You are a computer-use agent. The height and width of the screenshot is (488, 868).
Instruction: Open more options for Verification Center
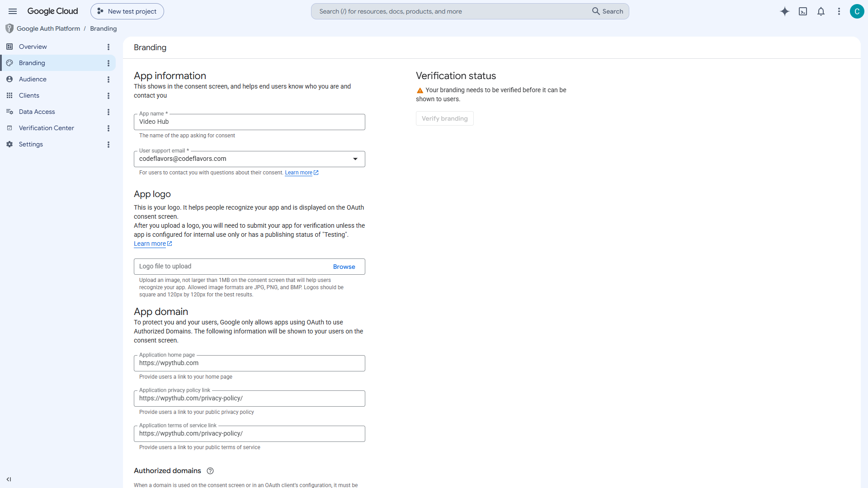coord(108,128)
